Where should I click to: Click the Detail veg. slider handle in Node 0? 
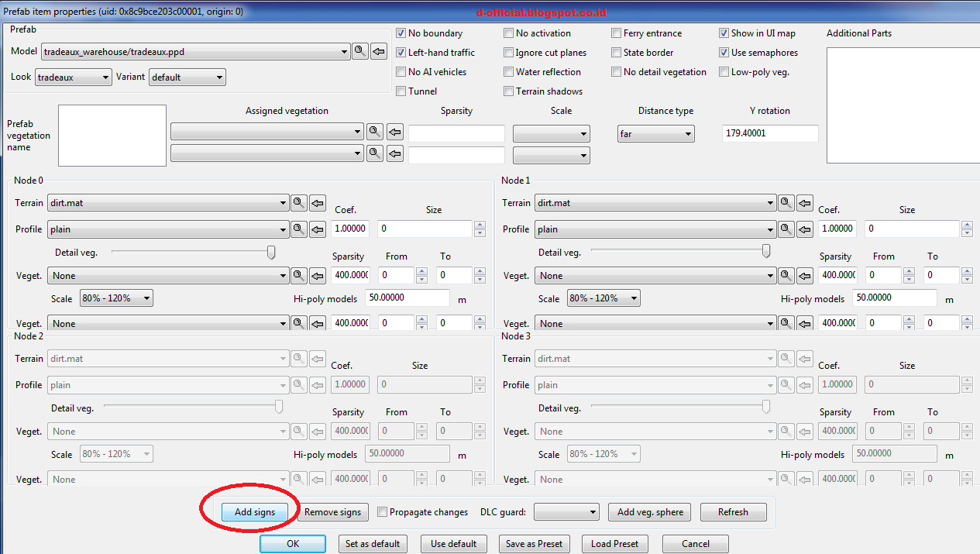click(x=270, y=252)
